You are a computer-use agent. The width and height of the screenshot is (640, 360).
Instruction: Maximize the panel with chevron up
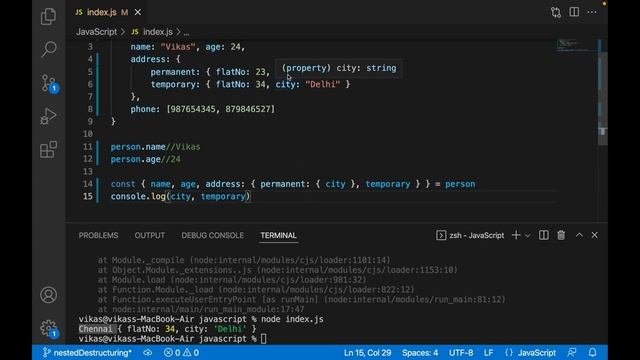coord(579,235)
